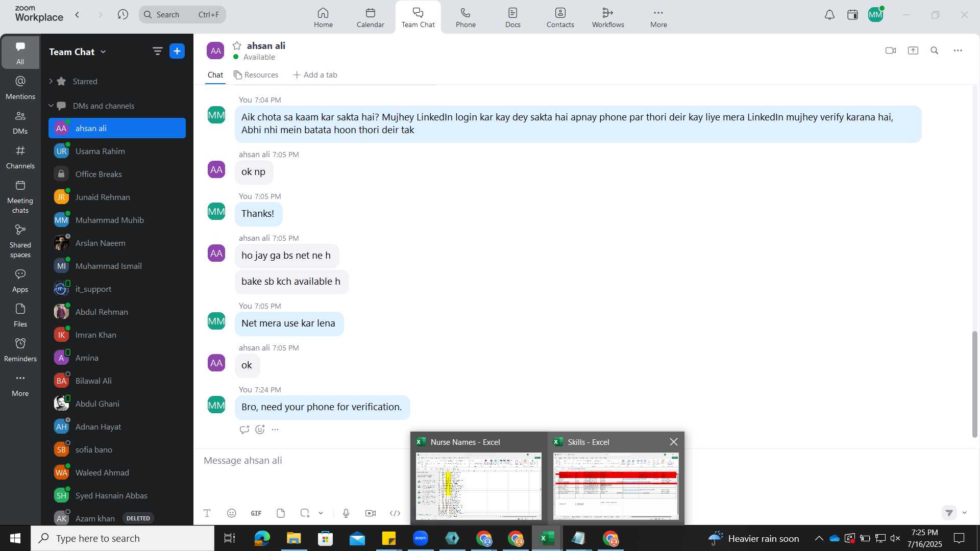Viewport: 980px width, 551px height.
Task: Expand the Starred section
Action: (51, 81)
